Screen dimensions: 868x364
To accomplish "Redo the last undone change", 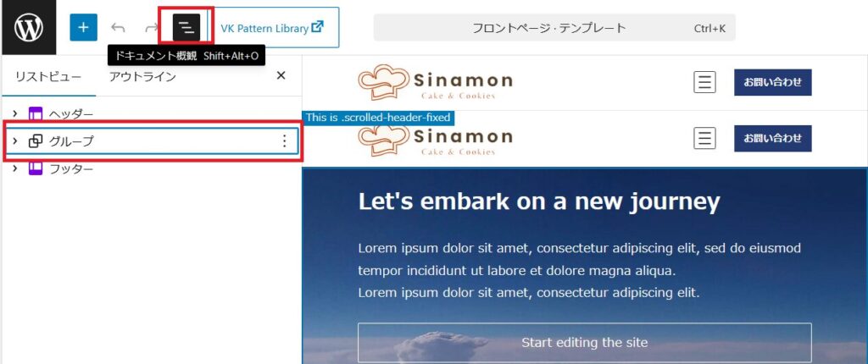I will click(151, 28).
